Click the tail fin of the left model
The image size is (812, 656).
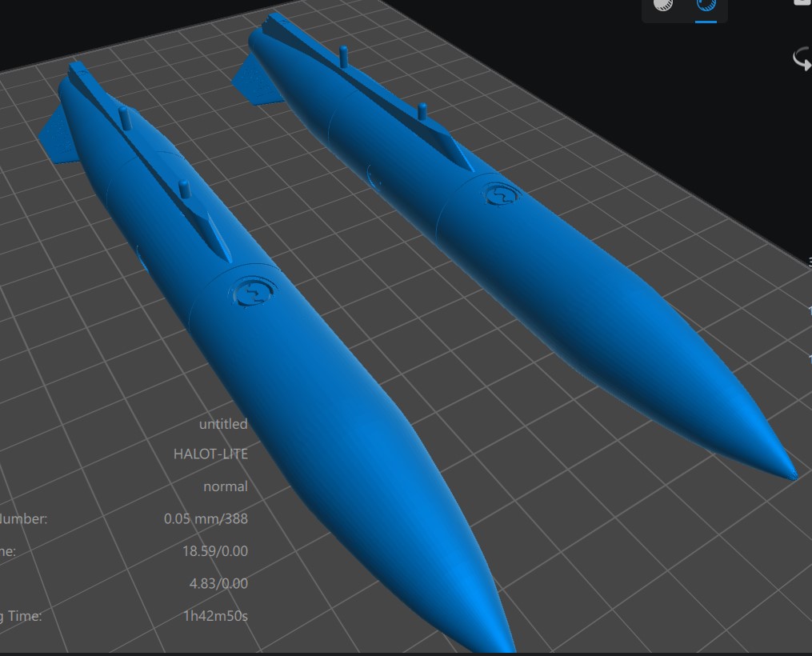(58, 136)
